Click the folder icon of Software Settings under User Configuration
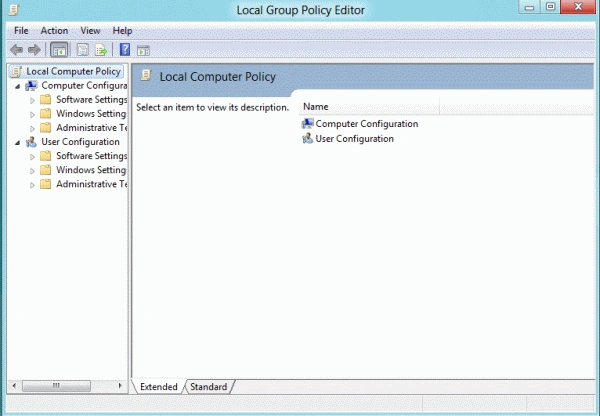 pos(46,156)
